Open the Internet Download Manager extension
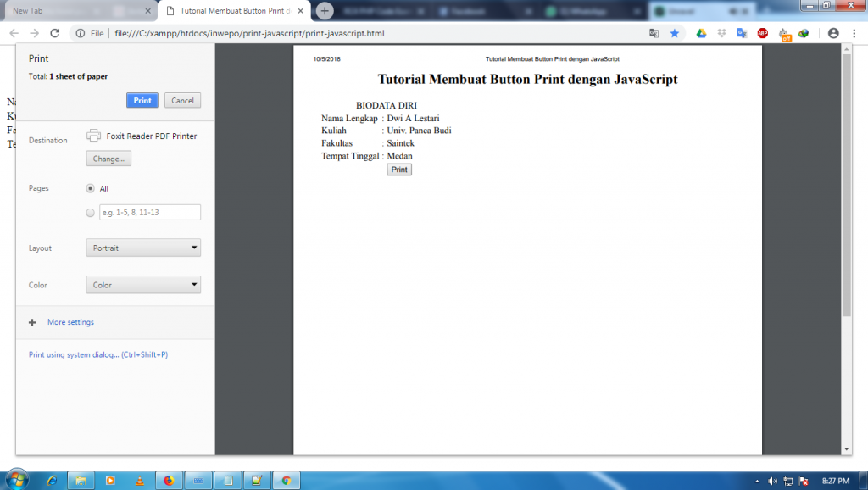This screenshot has height=490, width=868. [x=804, y=33]
